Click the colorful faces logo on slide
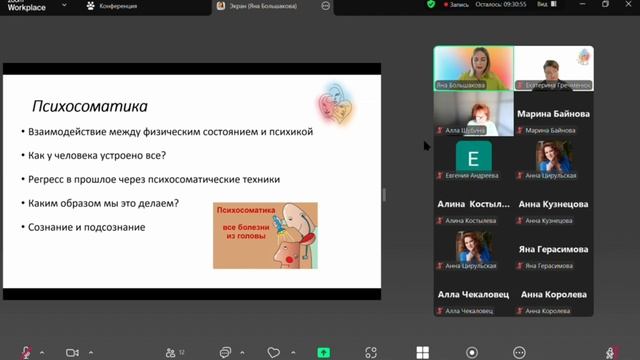Screen dimensions: 640x360 336,103
